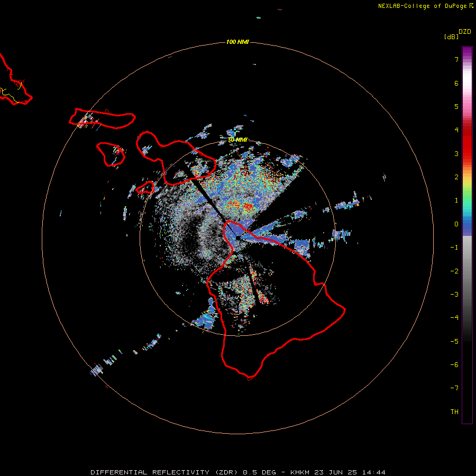
Task: Click the 3 value on color scale
Action: click(456, 153)
